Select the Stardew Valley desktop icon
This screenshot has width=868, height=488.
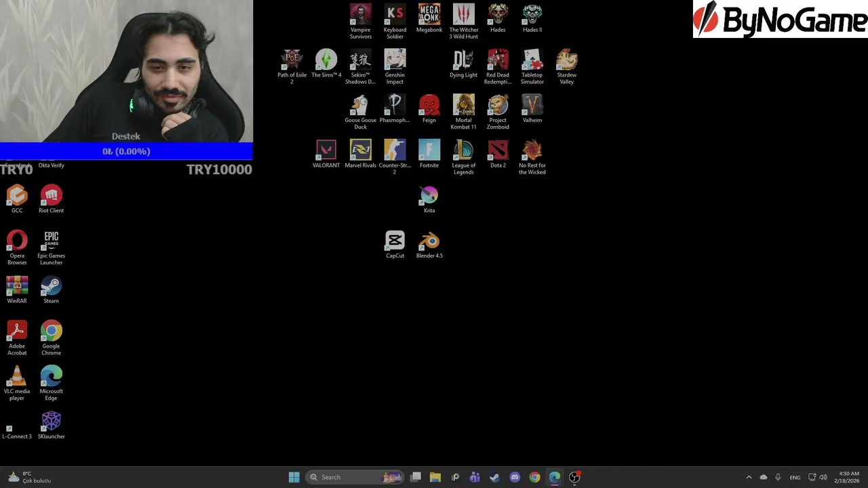coord(567,66)
